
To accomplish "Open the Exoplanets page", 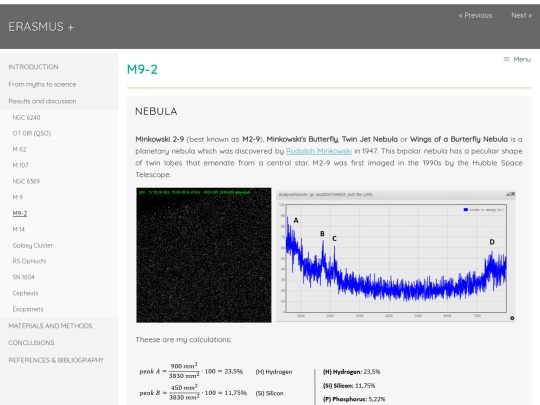I will (28, 309).
